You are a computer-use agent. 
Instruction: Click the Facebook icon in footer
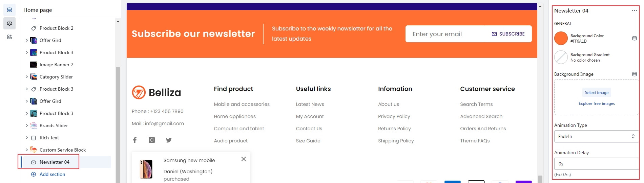[135, 140]
